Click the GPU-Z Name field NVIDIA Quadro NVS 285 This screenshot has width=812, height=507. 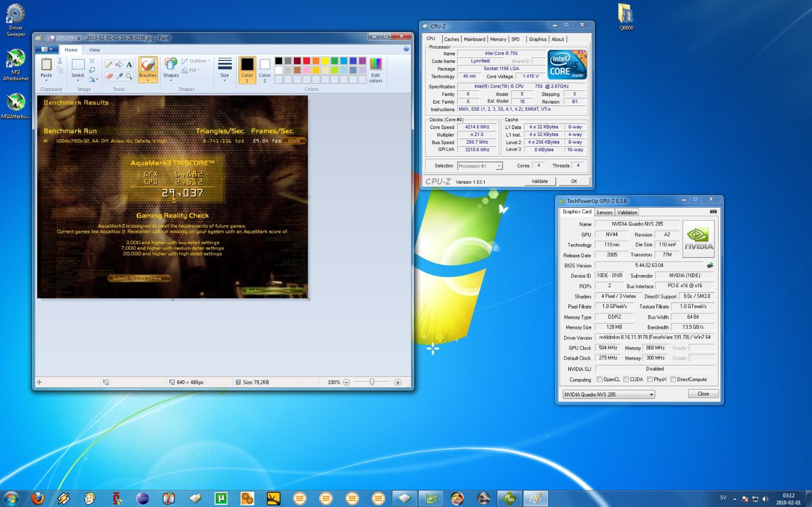(637, 224)
